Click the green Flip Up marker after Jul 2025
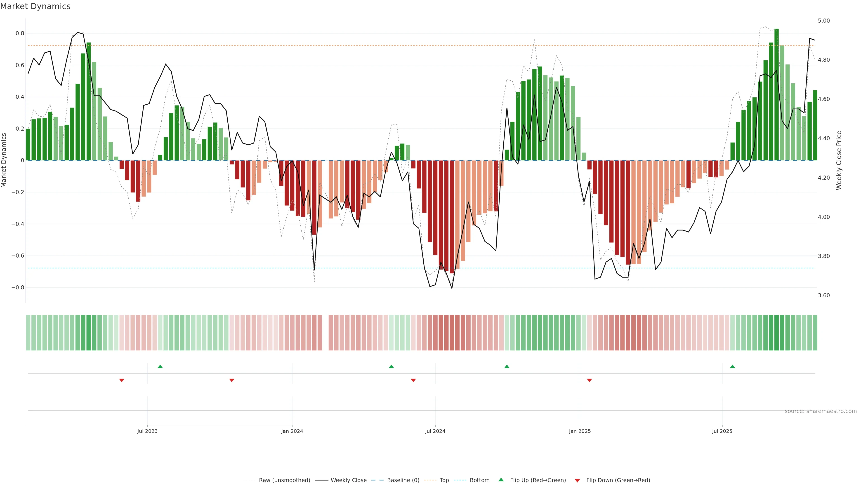This screenshot has width=868, height=488. click(732, 366)
